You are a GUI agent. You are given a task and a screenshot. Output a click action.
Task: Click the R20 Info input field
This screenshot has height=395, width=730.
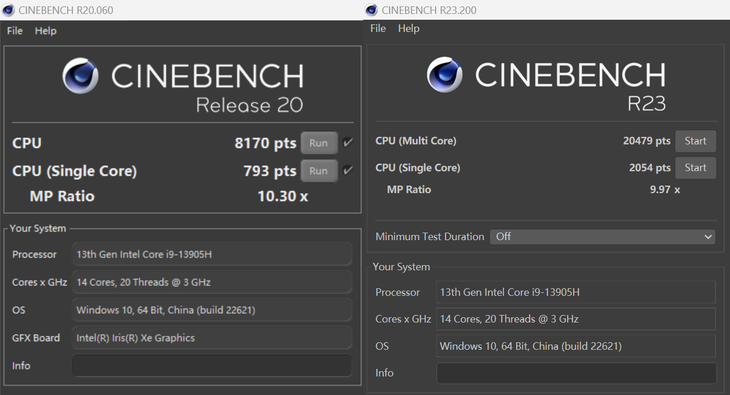(212, 366)
